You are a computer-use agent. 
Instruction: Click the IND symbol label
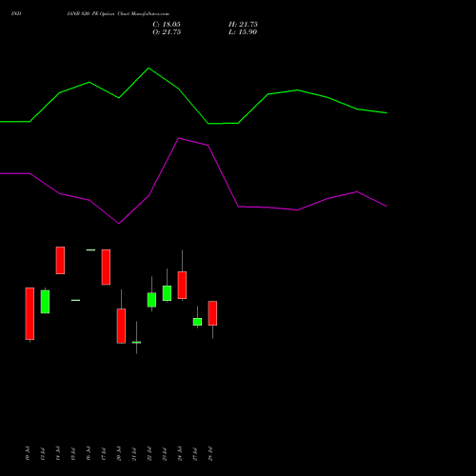(x=16, y=13)
